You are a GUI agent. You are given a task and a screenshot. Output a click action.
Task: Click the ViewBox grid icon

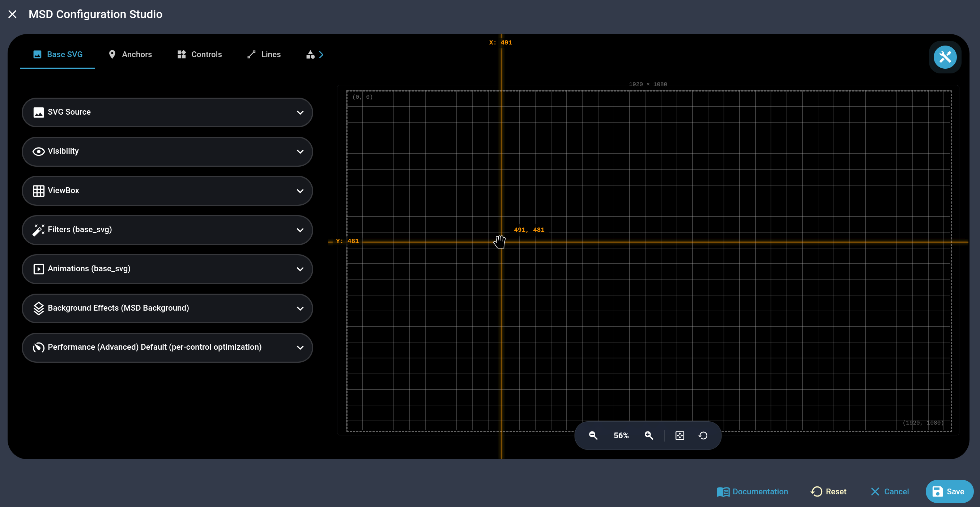[x=38, y=191]
